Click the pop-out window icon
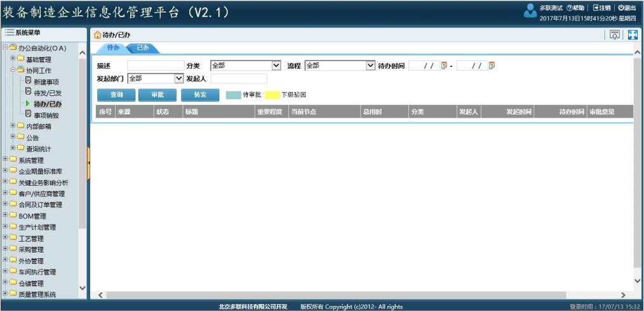Image resolution: width=644 pixels, height=311 pixels. (614, 35)
